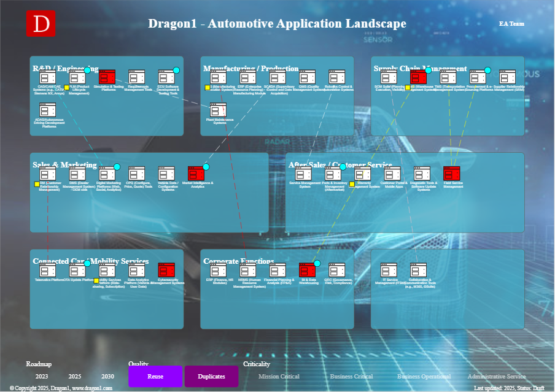Image resolution: width=555 pixels, height=392 pixels.
Task: Select the IT Service Management (ITSM) icon
Action: point(389,270)
